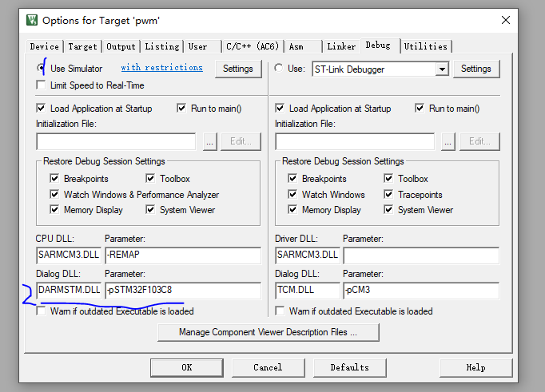Toggle Watch Windows & Performance Analyzer
The width and height of the screenshot is (545, 392).
54,194
